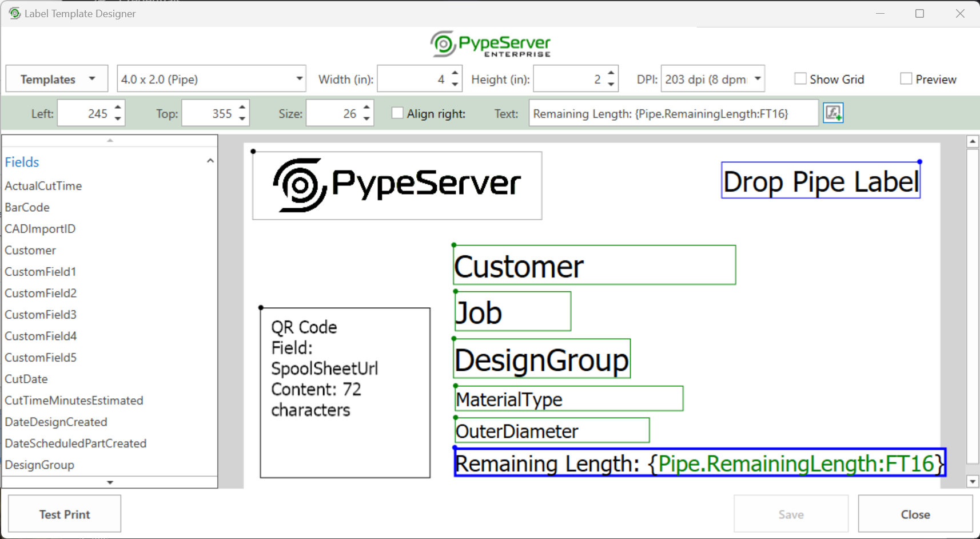The width and height of the screenshot is (980, 539).
Task: Increase the font Size with up arrow
Action: click(367, 108)
